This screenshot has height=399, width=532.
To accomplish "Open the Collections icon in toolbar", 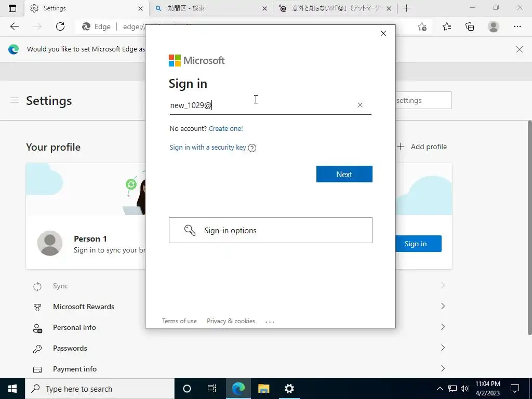I will coord(470,26).
